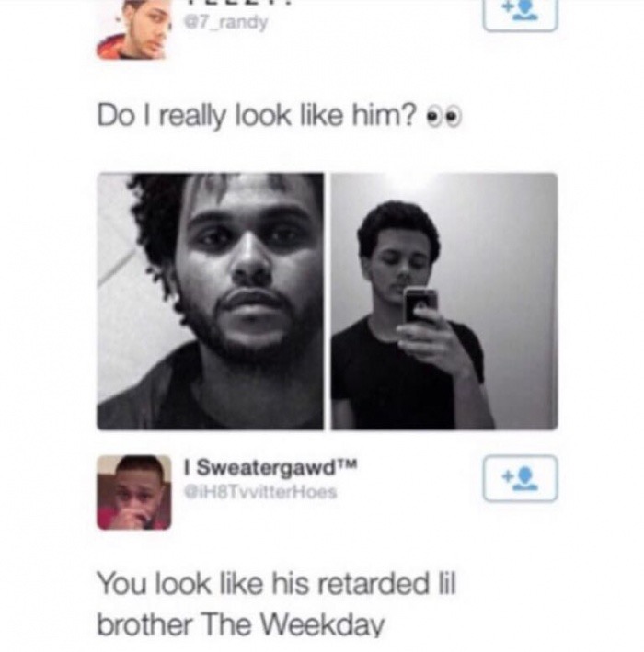Open I Sweatergawd's profile avatar

pyautogui.click(x=134, y=493)
